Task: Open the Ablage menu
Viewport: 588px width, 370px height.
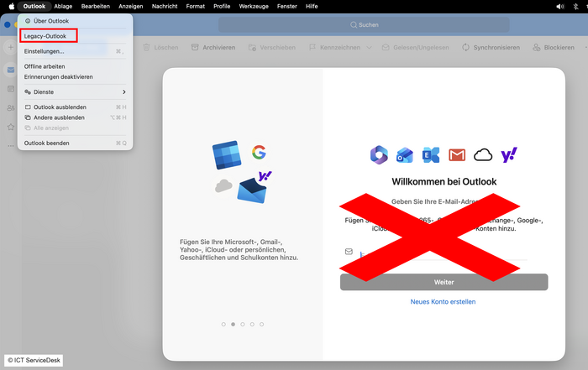Action: [x=63, y=7]
